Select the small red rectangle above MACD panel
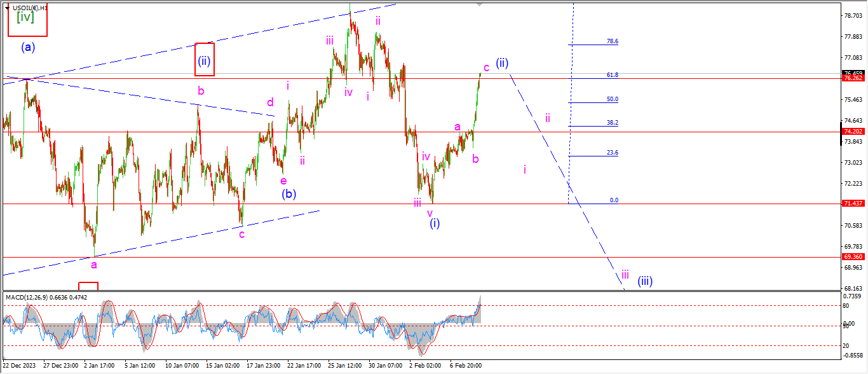The height and width of the screenshot is (374, 868). coord(88,286)
